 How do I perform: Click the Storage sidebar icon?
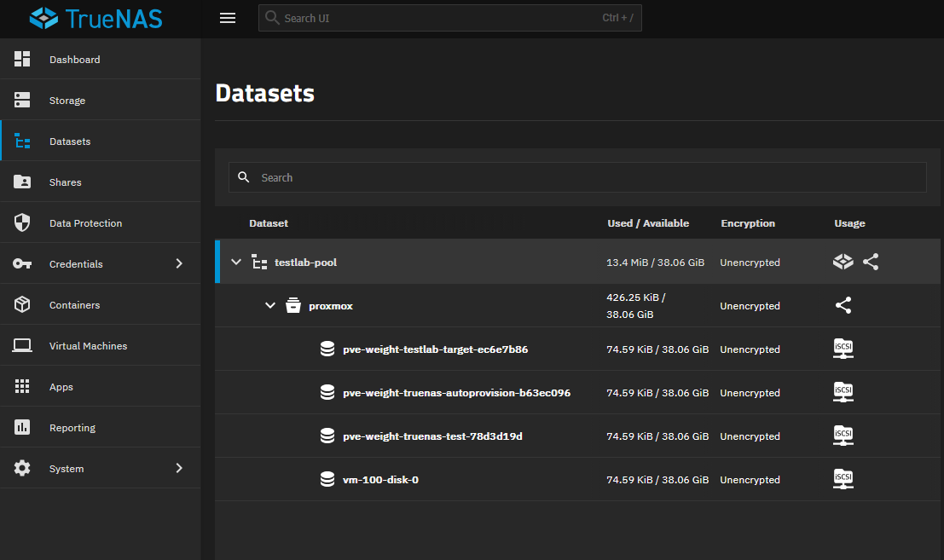(22, 100)
